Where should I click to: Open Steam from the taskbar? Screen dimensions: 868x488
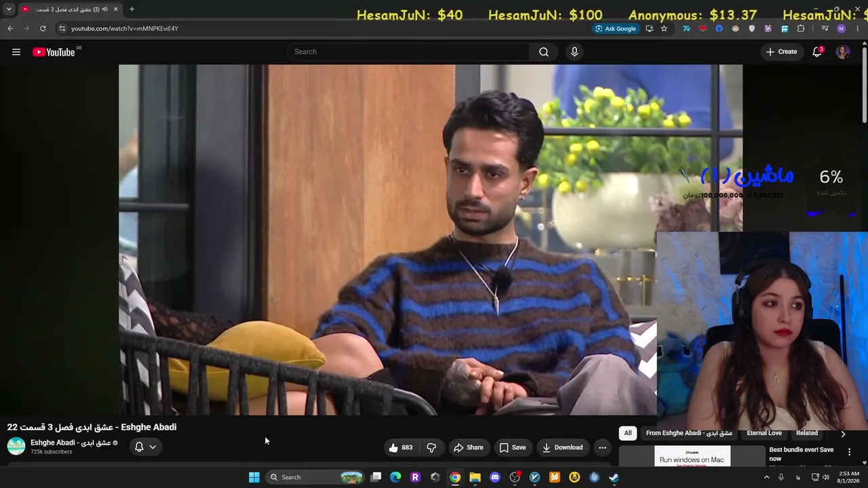click(614, 477)
